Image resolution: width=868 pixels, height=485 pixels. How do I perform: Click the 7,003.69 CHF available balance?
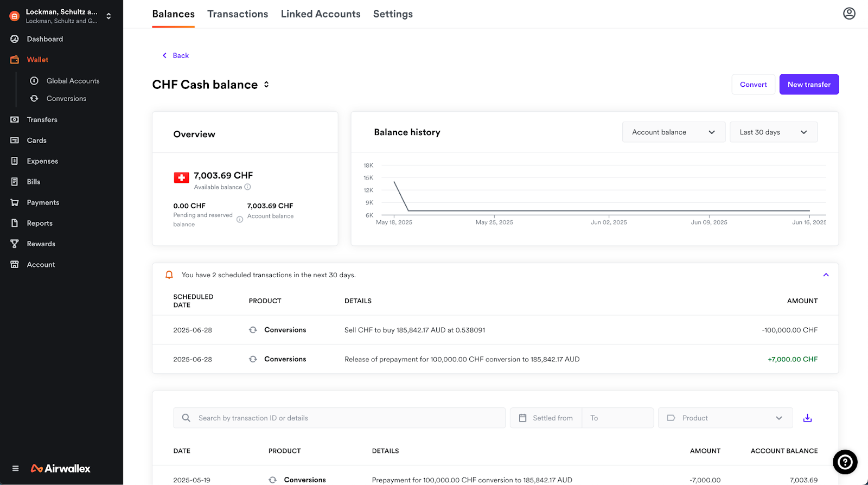[223, 176]
